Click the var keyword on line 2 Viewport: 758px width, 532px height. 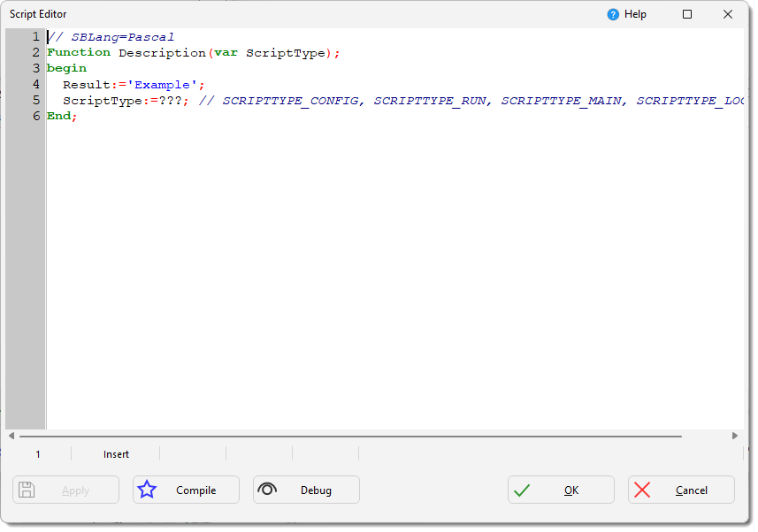pos(226,53)
